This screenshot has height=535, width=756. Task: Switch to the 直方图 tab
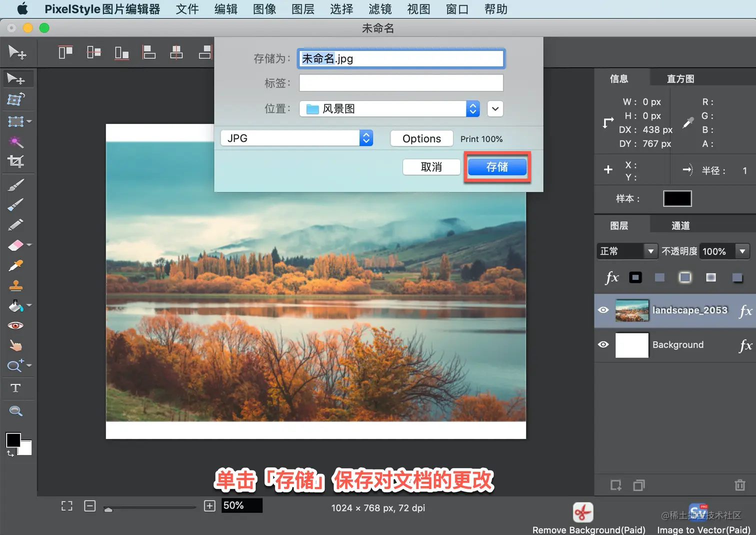coord(680,78)
